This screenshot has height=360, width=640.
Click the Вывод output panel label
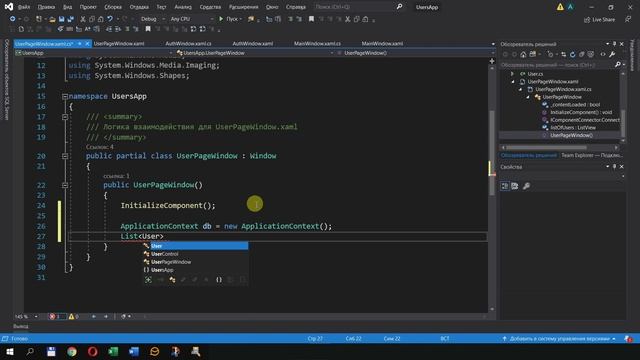pos(21,326)
